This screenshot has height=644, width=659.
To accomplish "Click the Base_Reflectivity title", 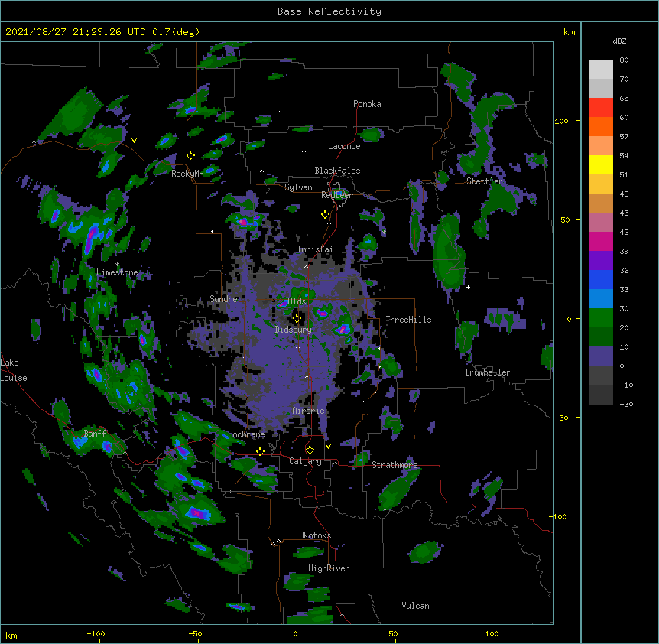I will pos(329,11).
